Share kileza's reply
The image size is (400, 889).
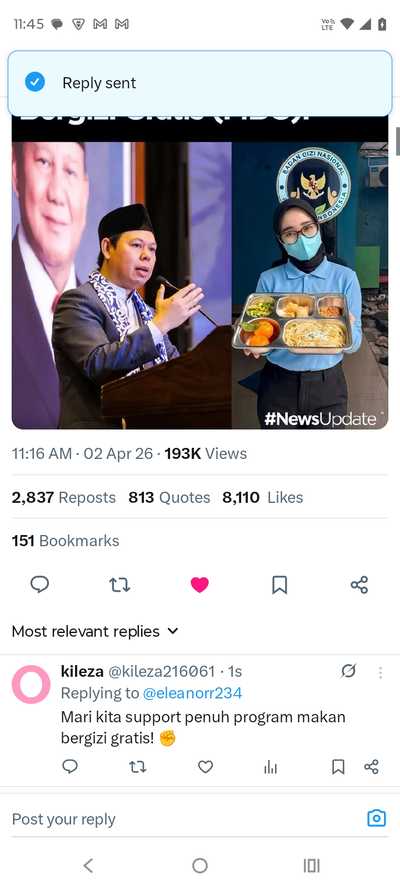[x=371, y=767]
